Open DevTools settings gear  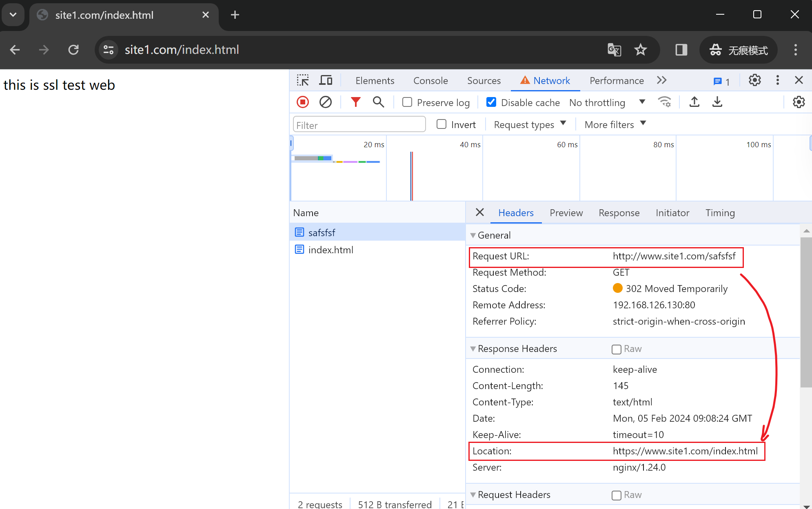click(754, 80)
